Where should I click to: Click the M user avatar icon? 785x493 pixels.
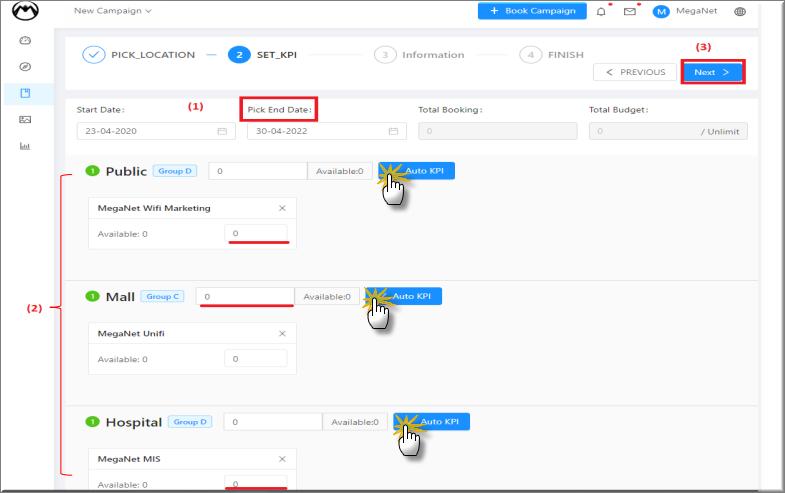(661, 12)
